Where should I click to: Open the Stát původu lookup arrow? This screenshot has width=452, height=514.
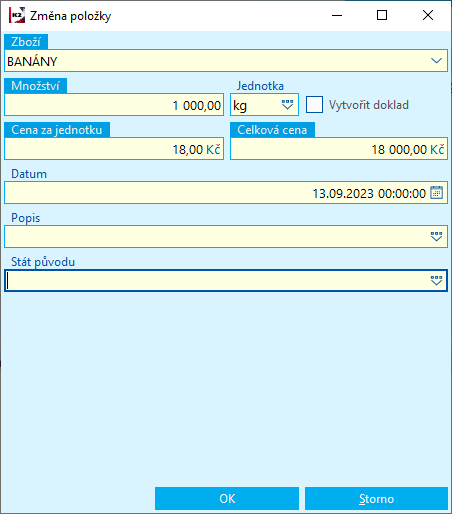(436, 280)
